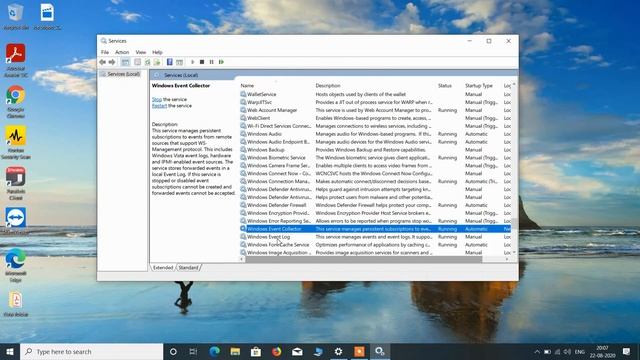Switch to the Extended tab
The height and width of the screenshot is (360, 640).
(163, 268)
